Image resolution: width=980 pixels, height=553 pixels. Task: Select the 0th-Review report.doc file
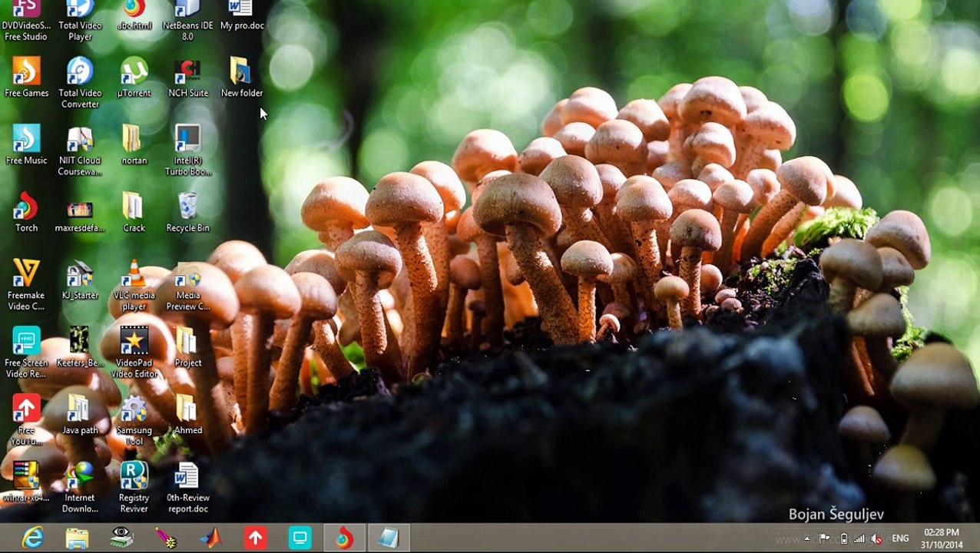(187, 488)
